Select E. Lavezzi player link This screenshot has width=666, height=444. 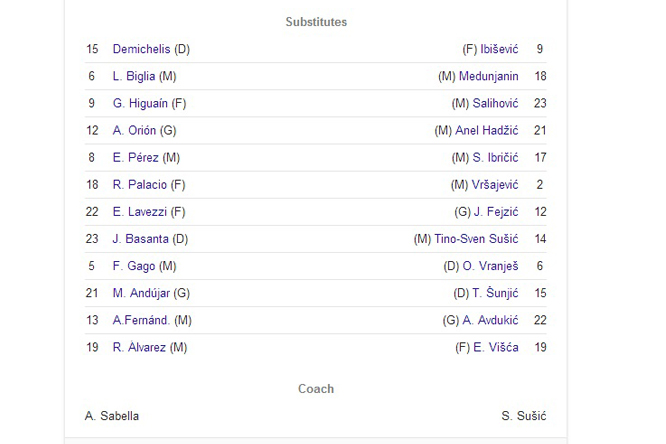coord(140,212)
